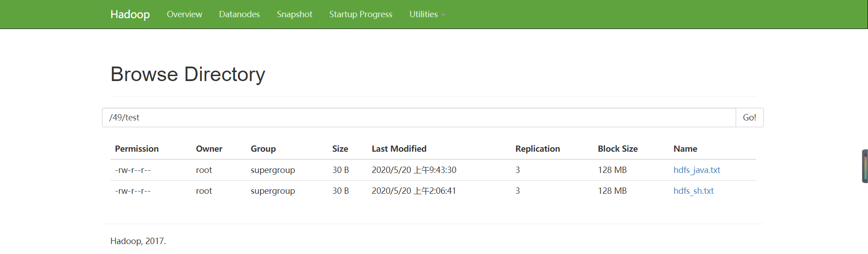This screenshot has height=254, width=868.
Task: Open the Datanodes tab
Action: [x=239, y=14]
